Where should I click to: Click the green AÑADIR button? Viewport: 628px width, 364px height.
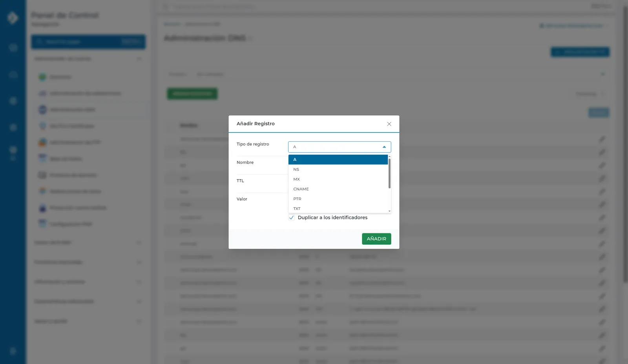click(376, 239)
